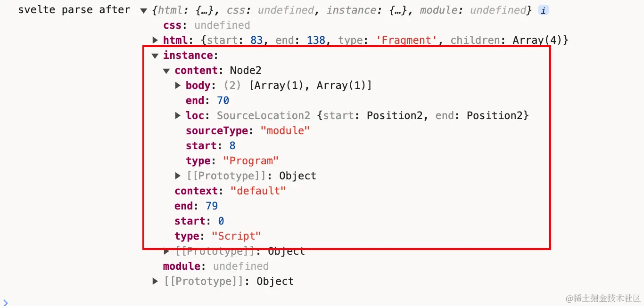644x306 pixels.
Task: Click the 'svelte parse after' log text
Action: tap(74, 10)
